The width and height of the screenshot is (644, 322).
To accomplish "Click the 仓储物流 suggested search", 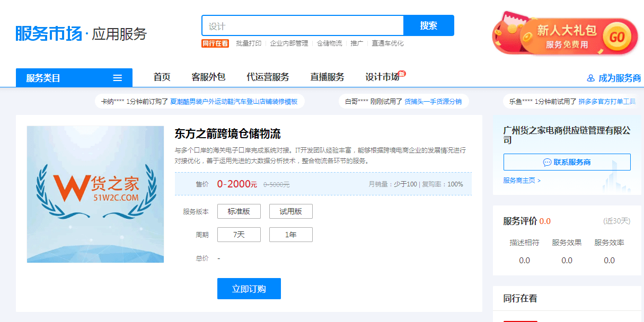I will (x=330, y=43).
